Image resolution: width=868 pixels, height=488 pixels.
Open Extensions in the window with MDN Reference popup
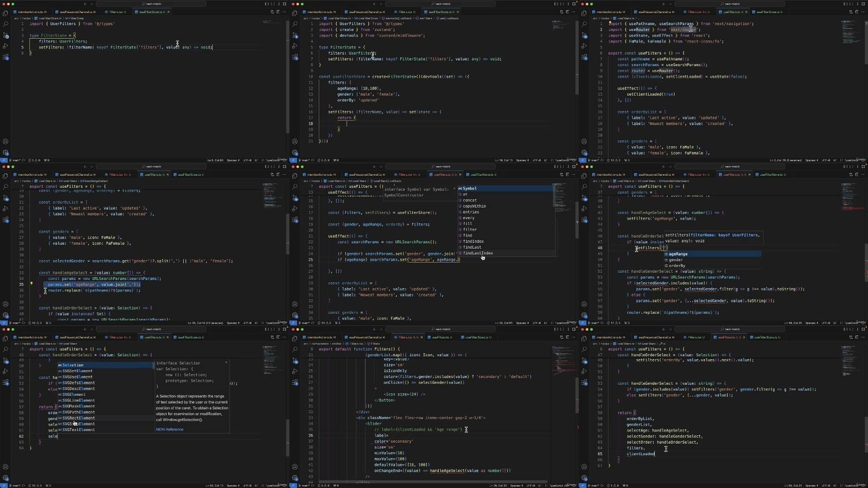pos(5,383)
